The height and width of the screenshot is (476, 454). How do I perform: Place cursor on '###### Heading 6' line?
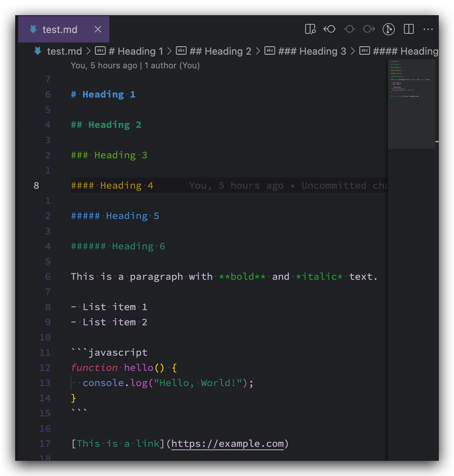coord(118,246)
